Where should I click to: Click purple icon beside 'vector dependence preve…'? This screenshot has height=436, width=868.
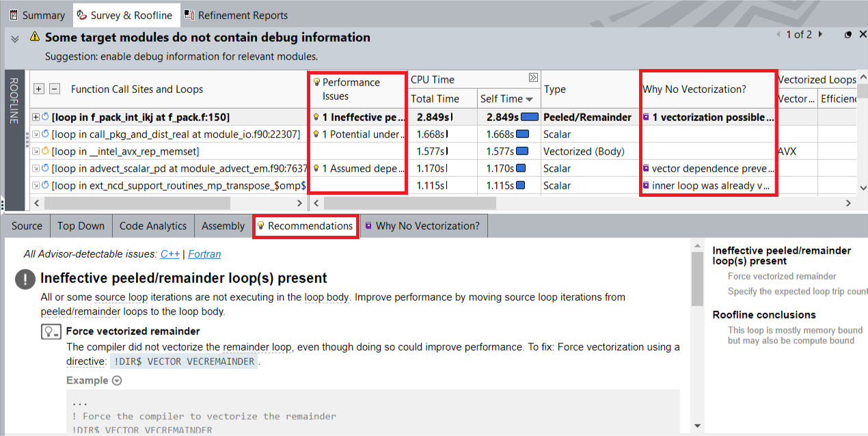(646, 169)
